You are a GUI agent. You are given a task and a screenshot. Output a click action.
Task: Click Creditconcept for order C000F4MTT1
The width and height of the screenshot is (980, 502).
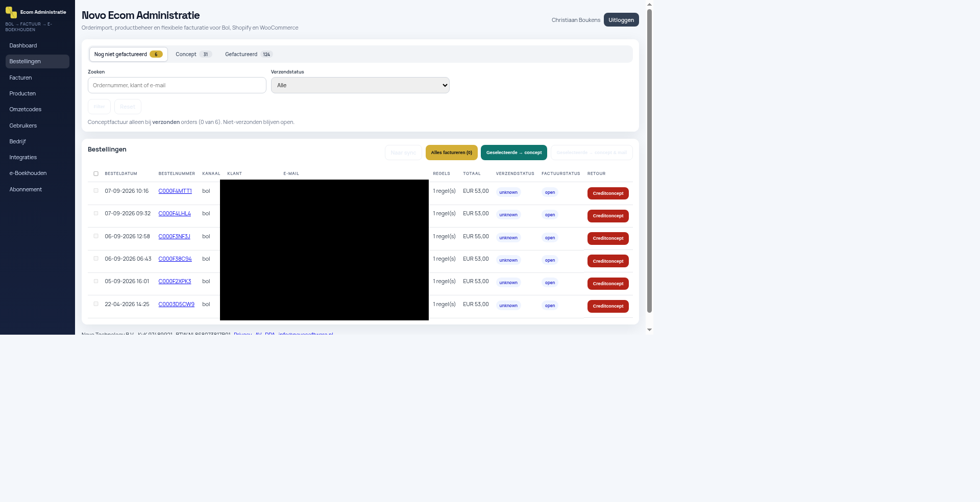point(608,193)
